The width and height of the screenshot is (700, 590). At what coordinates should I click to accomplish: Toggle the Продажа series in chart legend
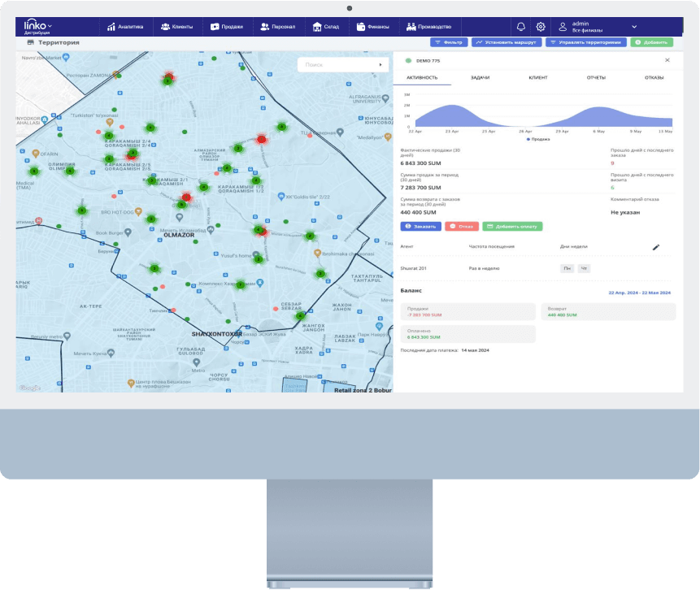pyautogui.click(x=537, y=139)
